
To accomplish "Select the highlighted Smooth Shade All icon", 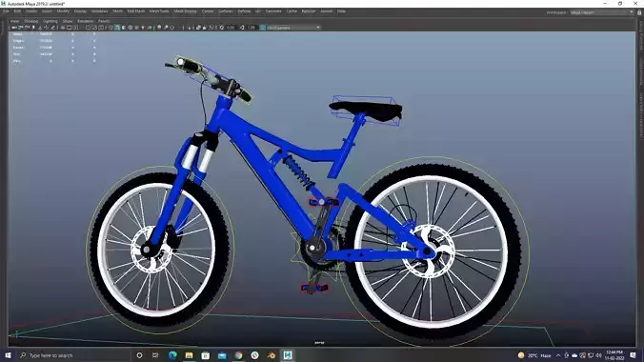I will coord(117,28).
